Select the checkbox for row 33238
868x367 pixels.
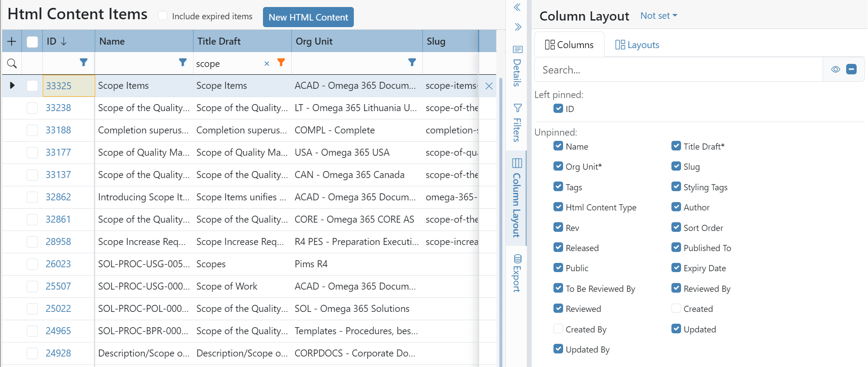coord(32,108)
